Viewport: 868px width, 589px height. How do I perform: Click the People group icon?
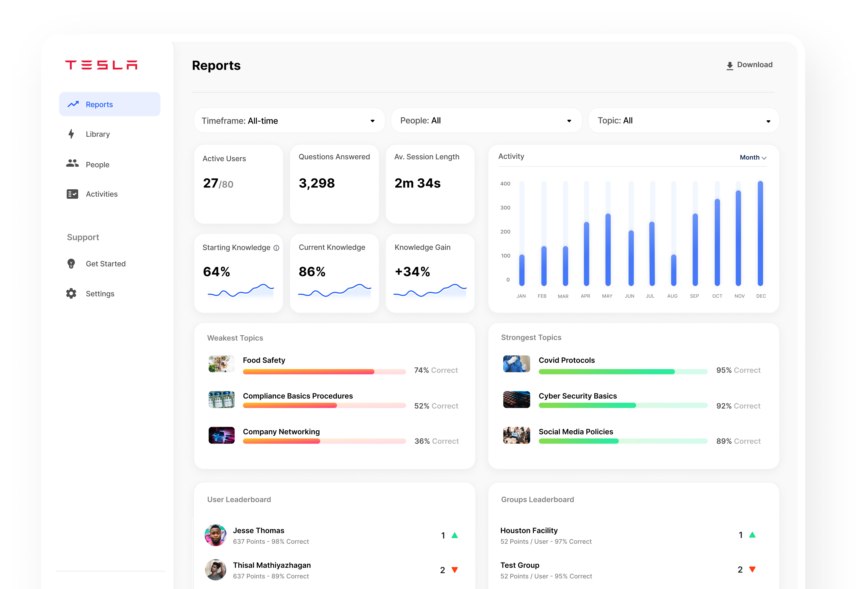(x=72, y=163)
